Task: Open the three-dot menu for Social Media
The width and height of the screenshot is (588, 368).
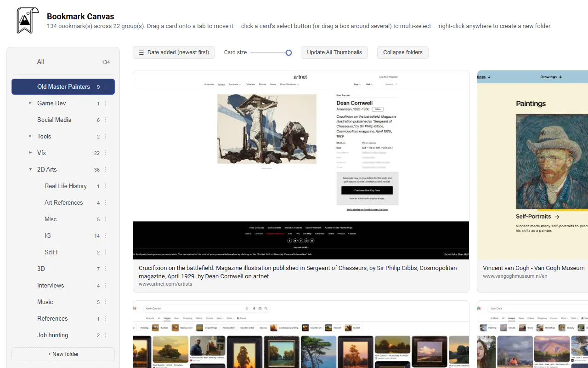Action: (106, 120)
